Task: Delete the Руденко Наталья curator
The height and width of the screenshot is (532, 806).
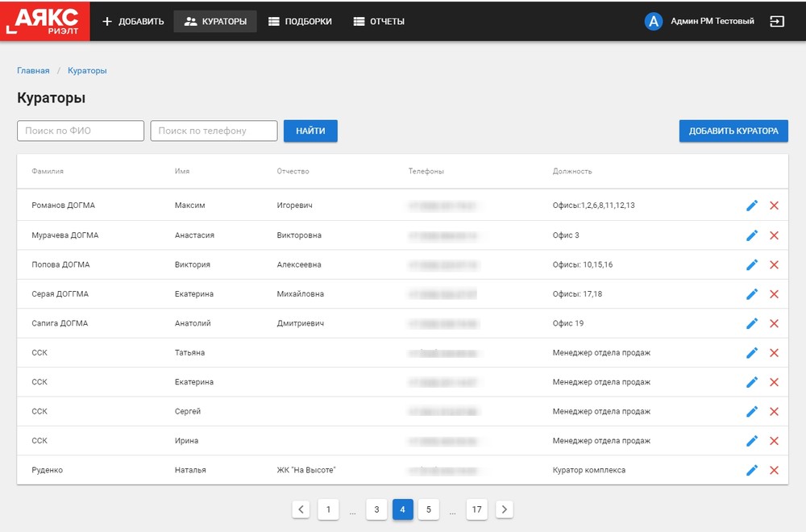Action: click(774, 470)
